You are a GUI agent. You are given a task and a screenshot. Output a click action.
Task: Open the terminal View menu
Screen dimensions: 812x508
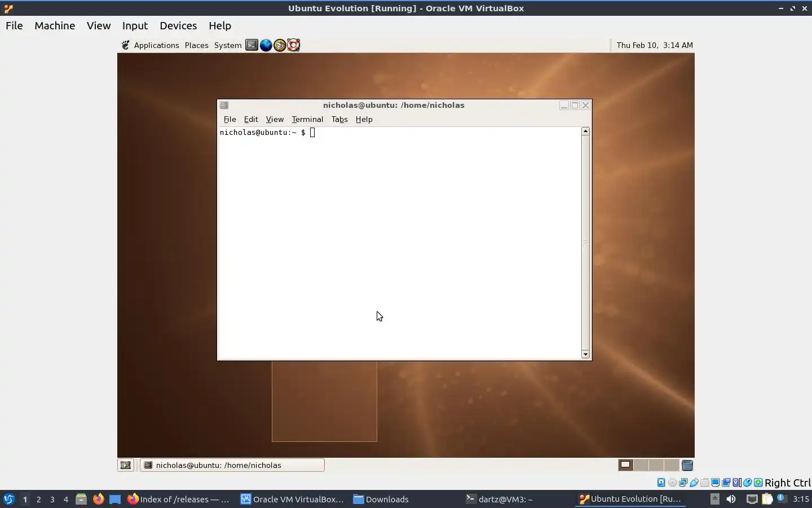click(x=275, y=119)
